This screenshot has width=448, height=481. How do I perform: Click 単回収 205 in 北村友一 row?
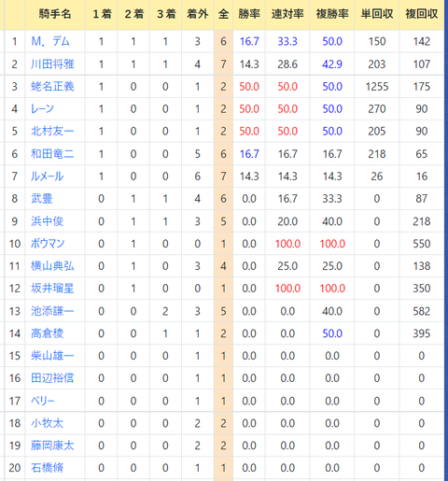[377, 132]
